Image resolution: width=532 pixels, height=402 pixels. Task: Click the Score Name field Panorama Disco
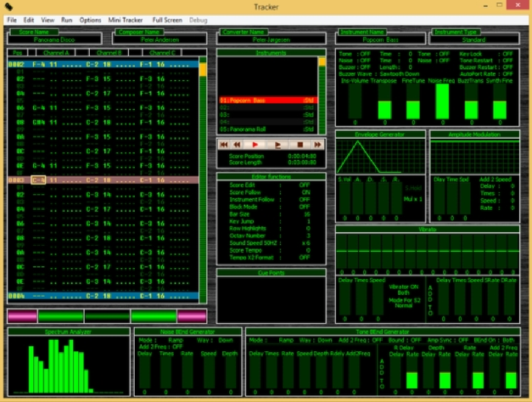click(54, 39)
